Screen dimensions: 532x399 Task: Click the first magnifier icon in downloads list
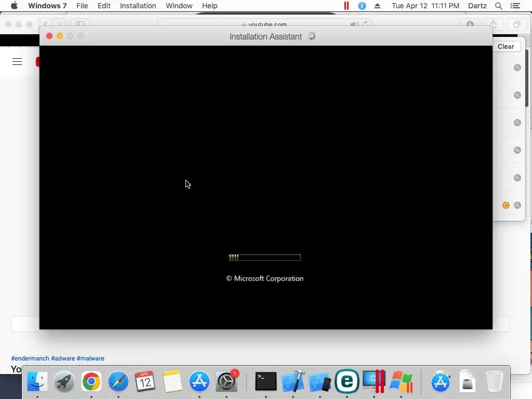(517, 68)
